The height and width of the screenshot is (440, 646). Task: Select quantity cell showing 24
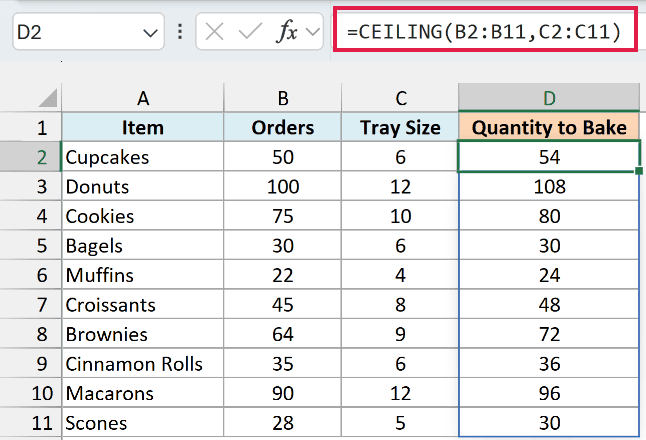pyautogui.click(x=549, y=275)
